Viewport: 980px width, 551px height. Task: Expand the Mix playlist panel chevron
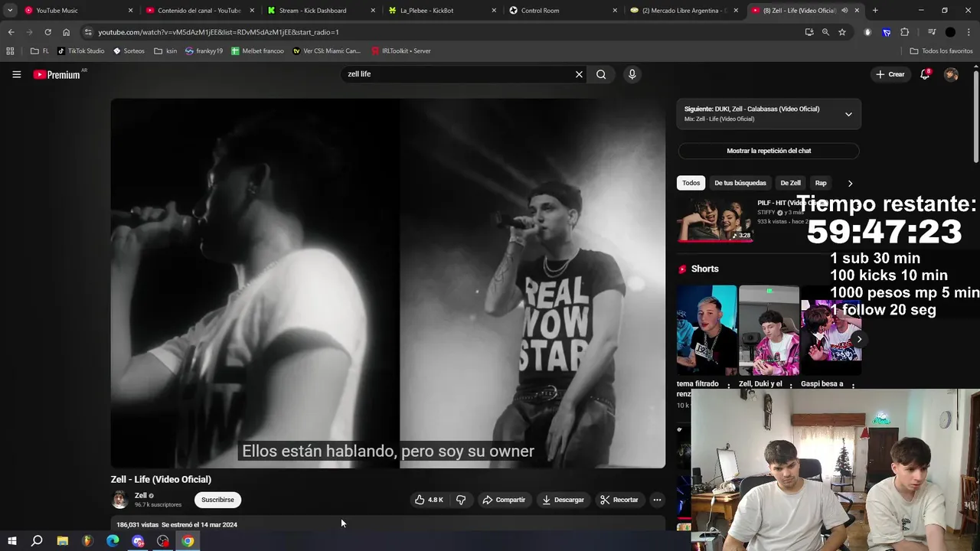point(848,114)
